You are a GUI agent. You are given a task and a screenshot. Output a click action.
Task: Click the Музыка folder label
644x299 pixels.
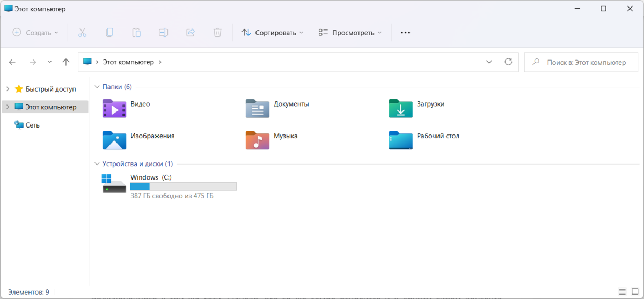286,136
